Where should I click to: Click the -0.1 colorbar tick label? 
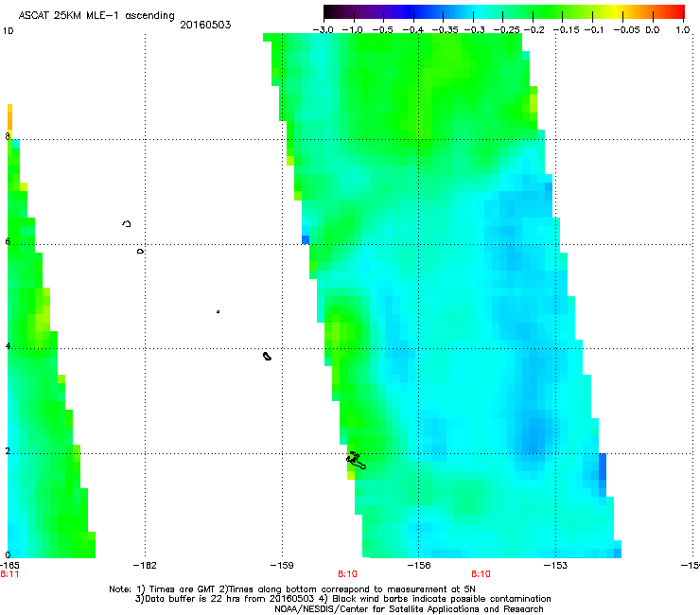[x=594, y=30]
